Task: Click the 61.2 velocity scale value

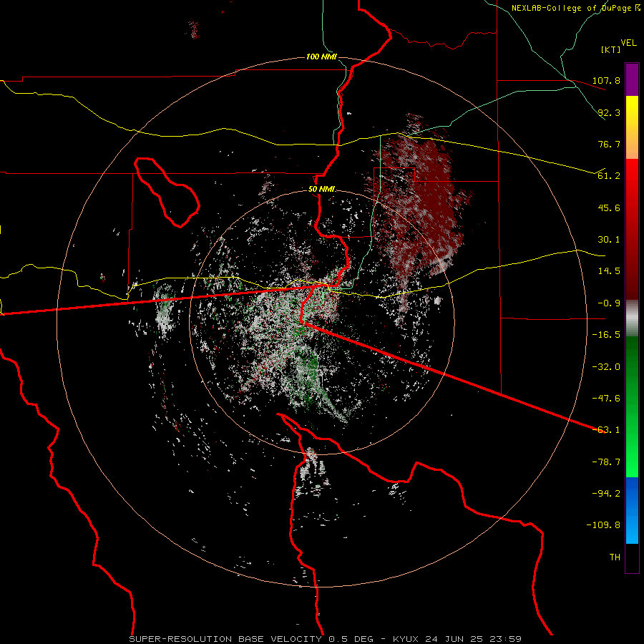Action: 609,176
